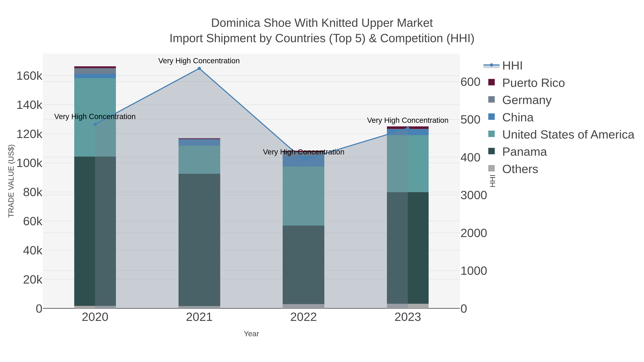Click the China segment of 2022 bar
Viewport: 644px width, 362px height.
(304, 161)
